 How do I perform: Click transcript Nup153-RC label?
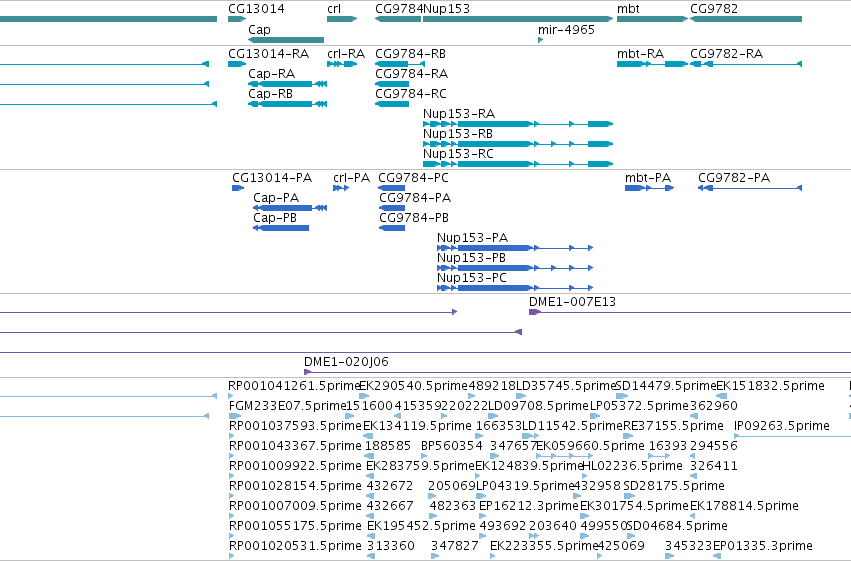458,154
